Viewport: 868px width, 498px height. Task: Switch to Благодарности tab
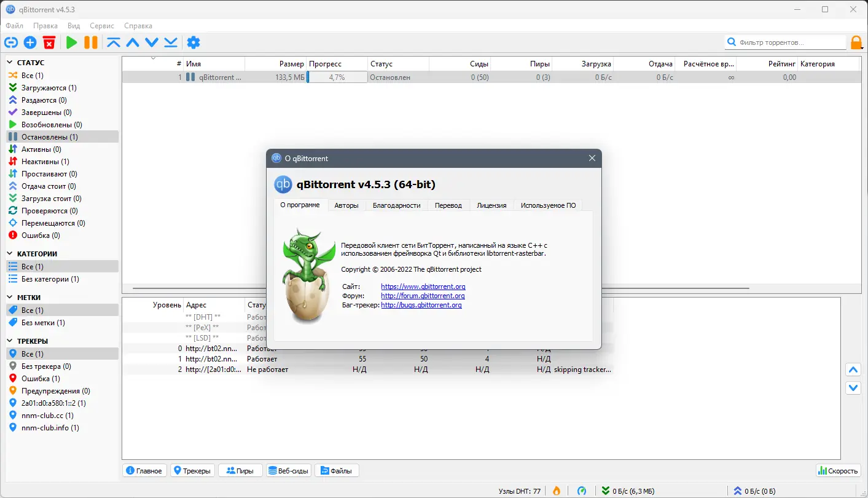point(396,205)
